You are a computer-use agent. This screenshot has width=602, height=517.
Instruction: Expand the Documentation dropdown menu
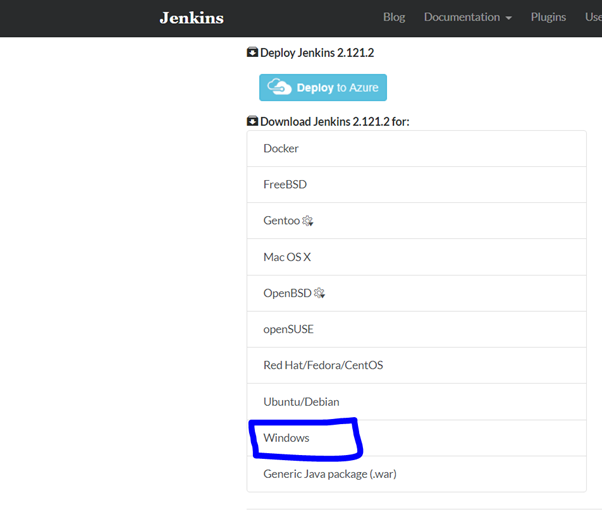[468, 17]
